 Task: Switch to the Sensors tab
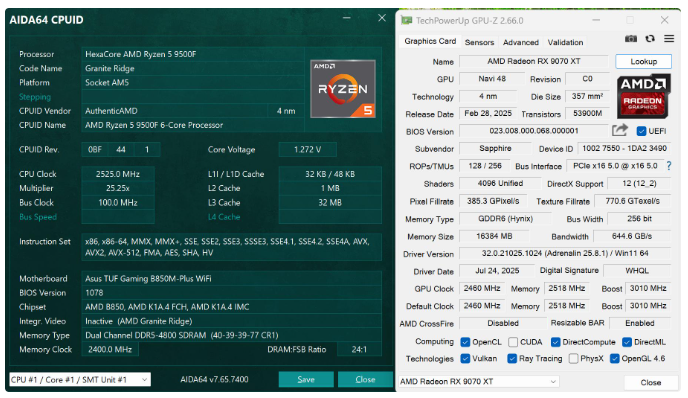[479, 42]
